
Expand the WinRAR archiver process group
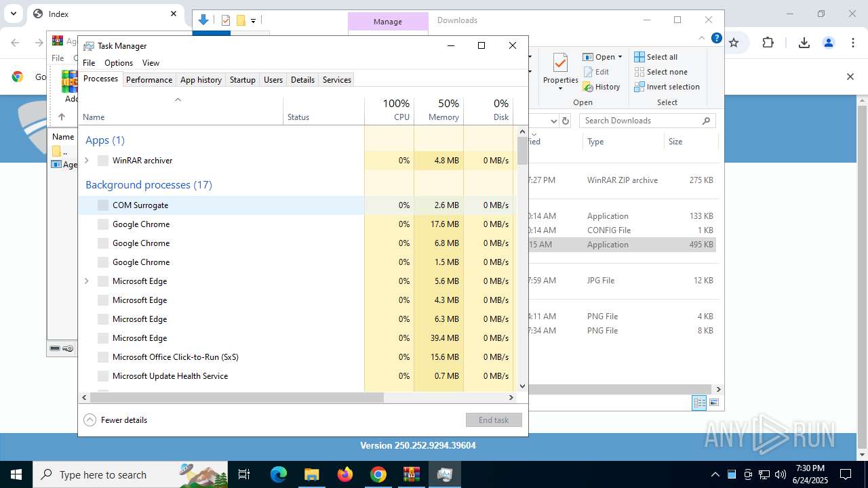tap(86, 161)
